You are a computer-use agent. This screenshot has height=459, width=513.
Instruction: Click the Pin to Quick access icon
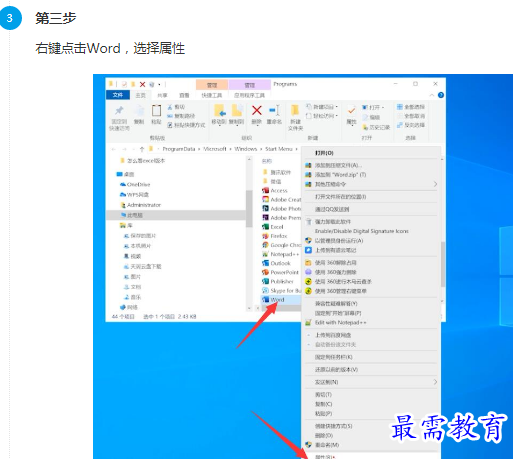coord(119,110)
